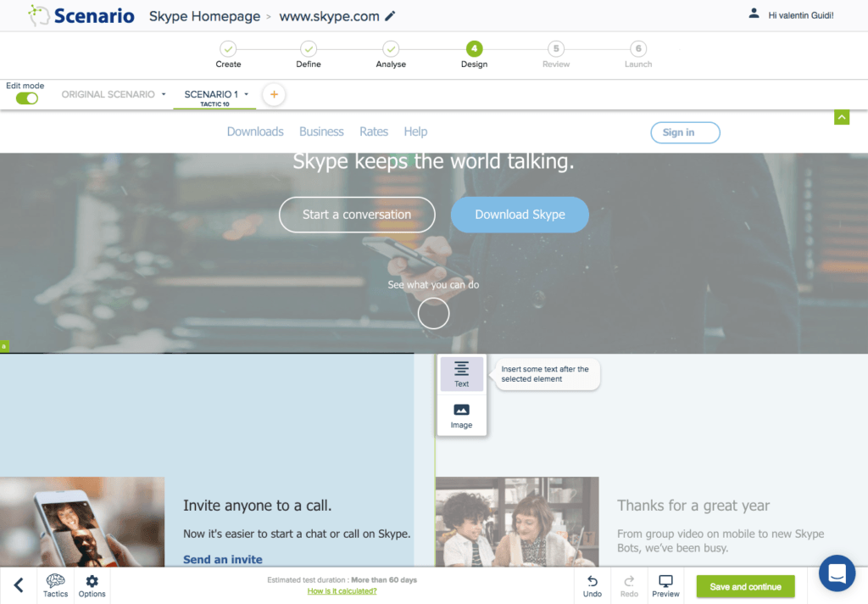
Task: Select the phone video call thumbnail
Action: (82, 522)
